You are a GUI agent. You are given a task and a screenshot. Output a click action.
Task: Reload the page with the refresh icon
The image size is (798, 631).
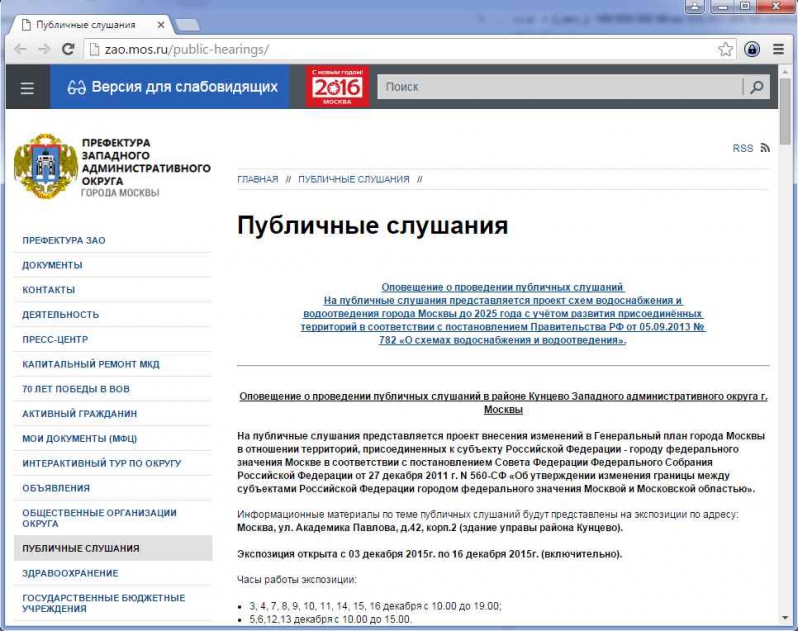pyautogui.click(x=68, y=48)
